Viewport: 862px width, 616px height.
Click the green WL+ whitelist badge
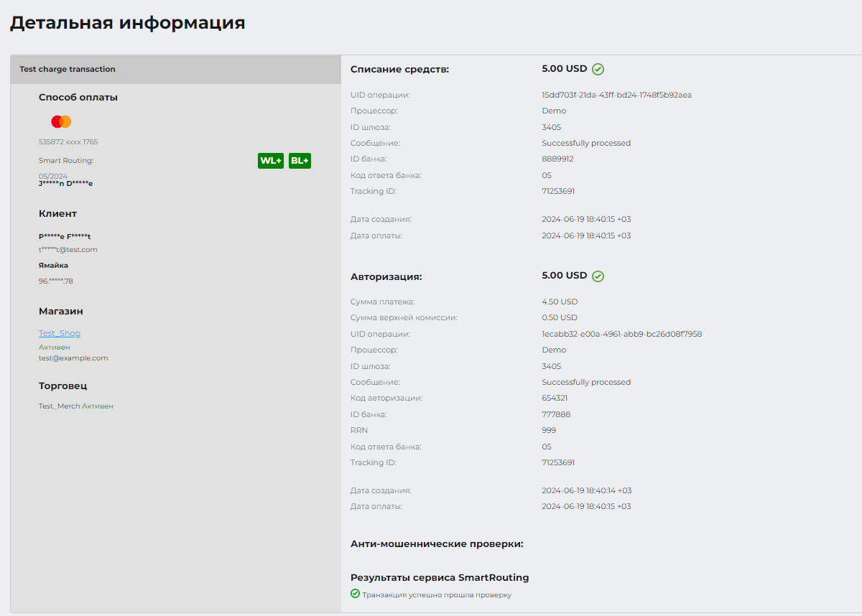pos(271,161)
